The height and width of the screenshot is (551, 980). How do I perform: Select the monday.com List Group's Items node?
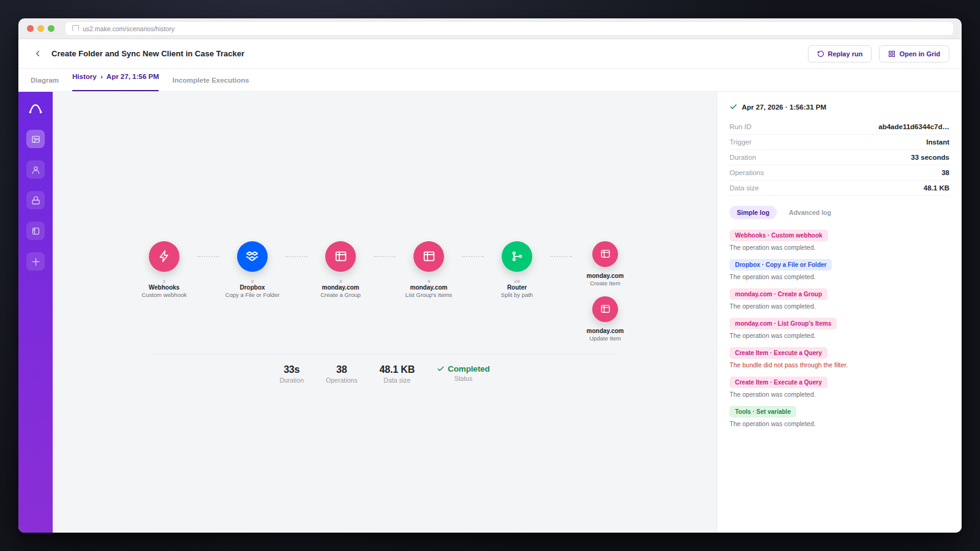[429, 257]
